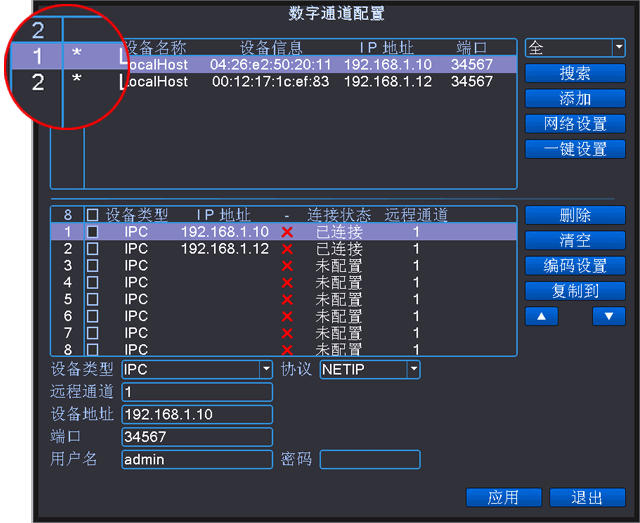
Task: Check the box for channel 4
Action: click(x=92, y=283)
